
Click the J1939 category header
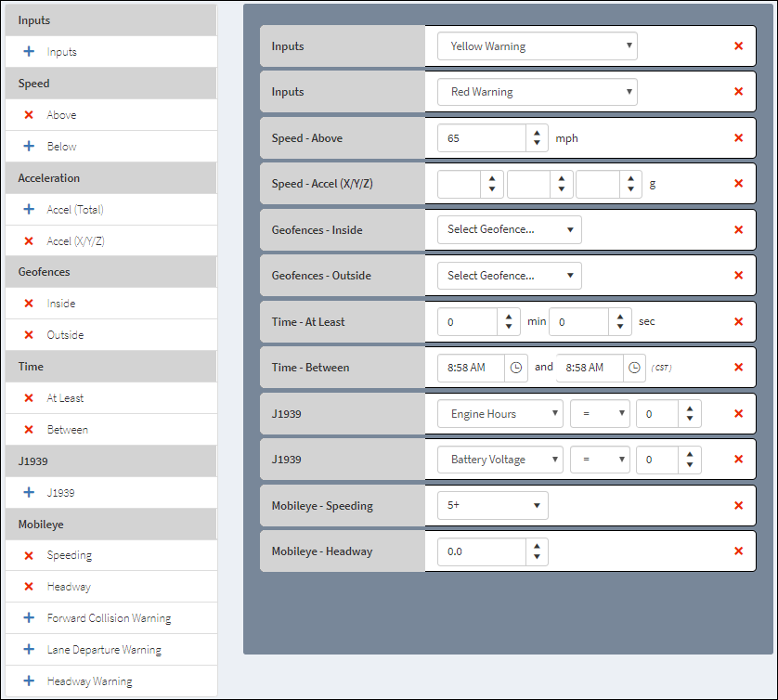click(111, 461)
